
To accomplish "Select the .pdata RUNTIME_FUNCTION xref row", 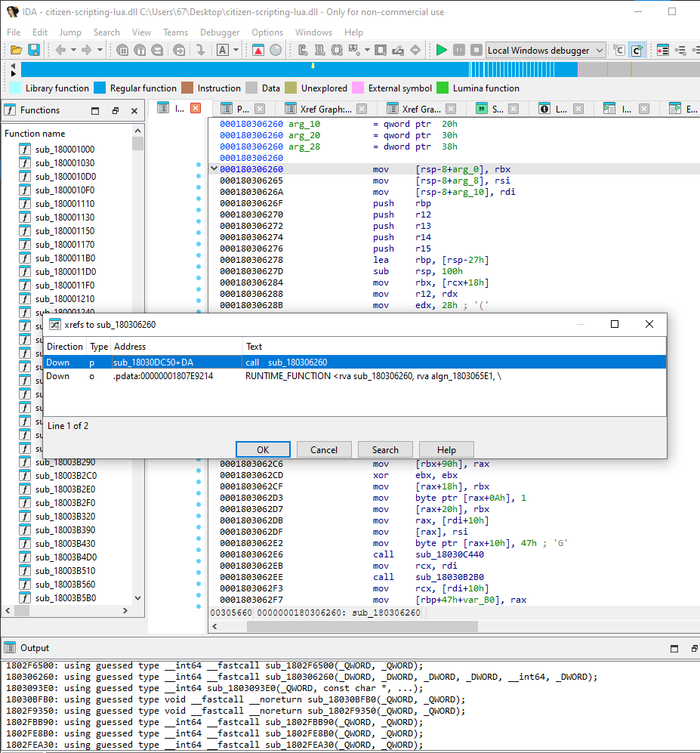I will 355,376.
